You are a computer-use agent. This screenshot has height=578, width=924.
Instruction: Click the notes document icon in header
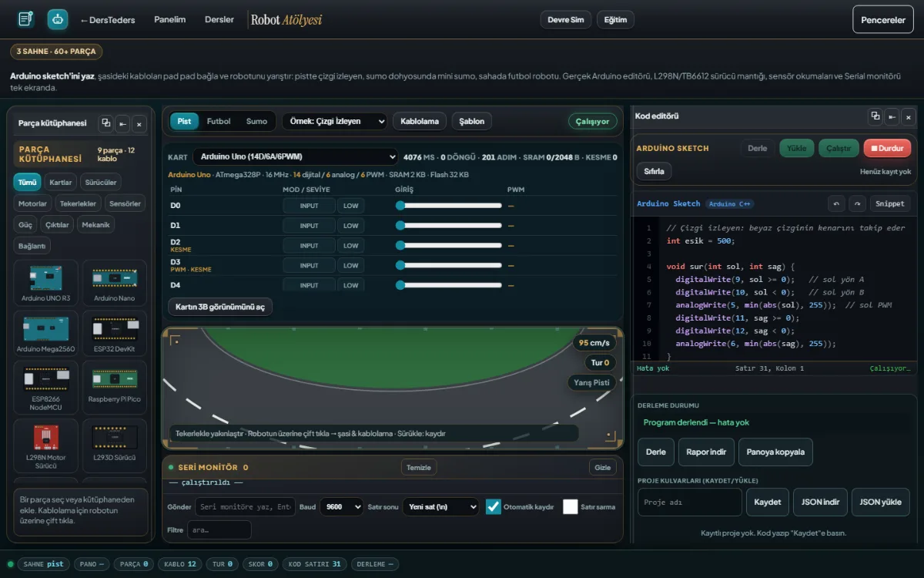coord(26,19)
